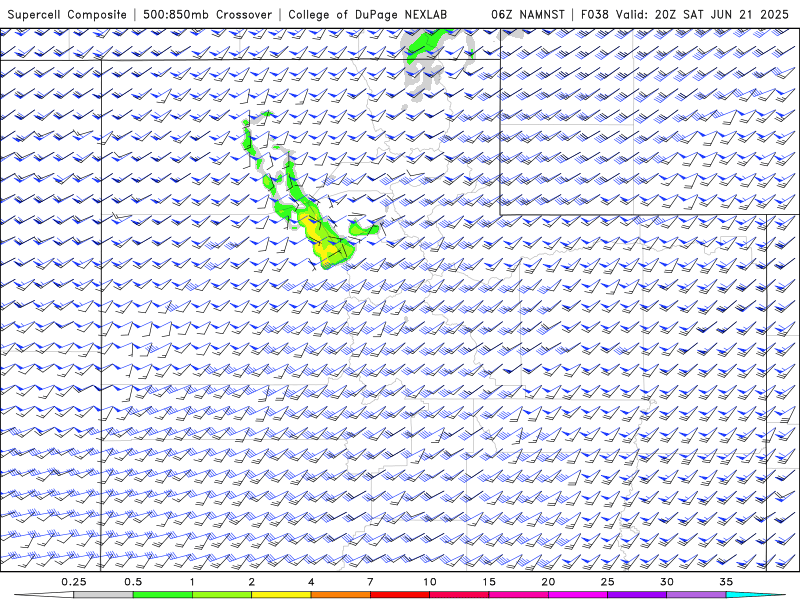Click the 2 value on the color scale
Image resolution: width=800 pixels, height=600 pixels.
252,582
